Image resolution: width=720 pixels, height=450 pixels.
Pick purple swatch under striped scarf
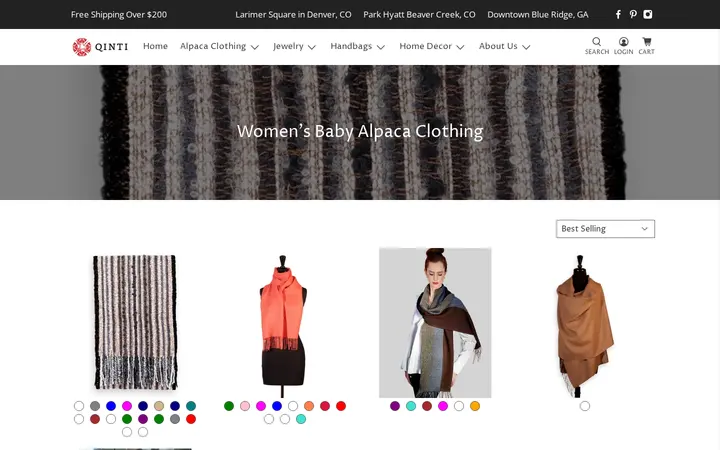[x=143, y=419]
